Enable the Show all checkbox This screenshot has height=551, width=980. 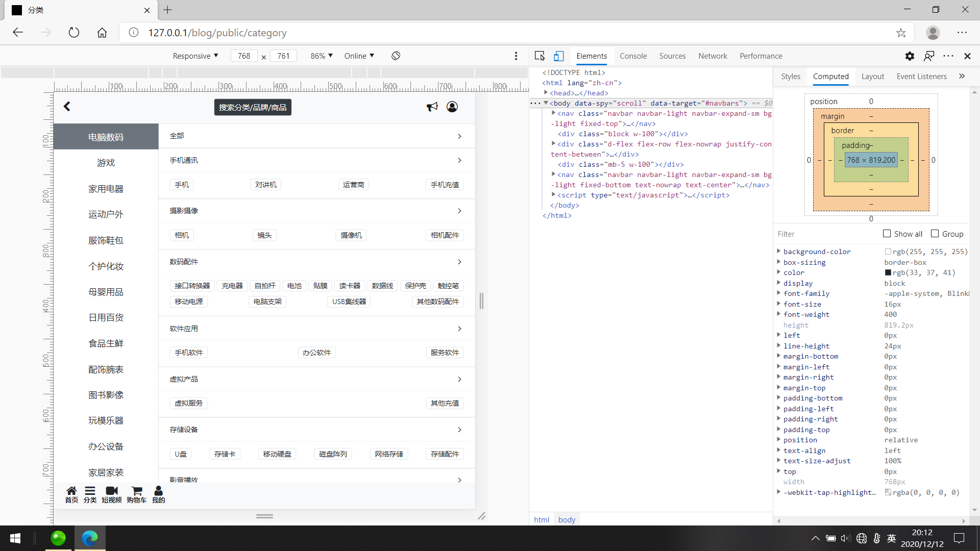tap(887, 234)
